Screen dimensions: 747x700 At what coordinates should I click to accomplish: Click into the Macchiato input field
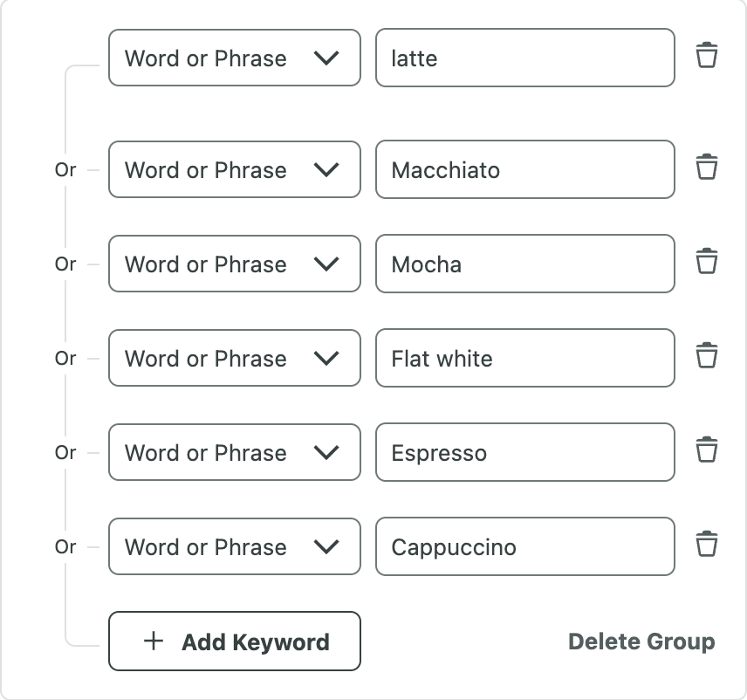(525, 169)
